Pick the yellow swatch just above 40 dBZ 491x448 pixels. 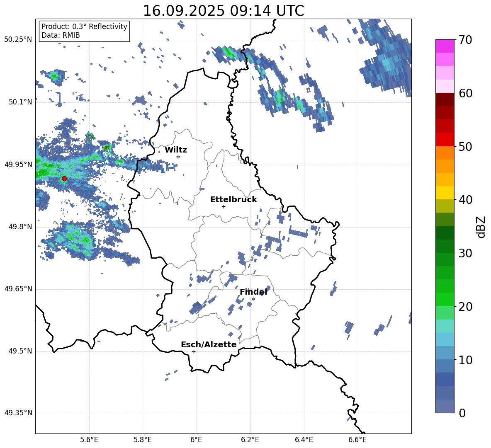coord(445,193)
